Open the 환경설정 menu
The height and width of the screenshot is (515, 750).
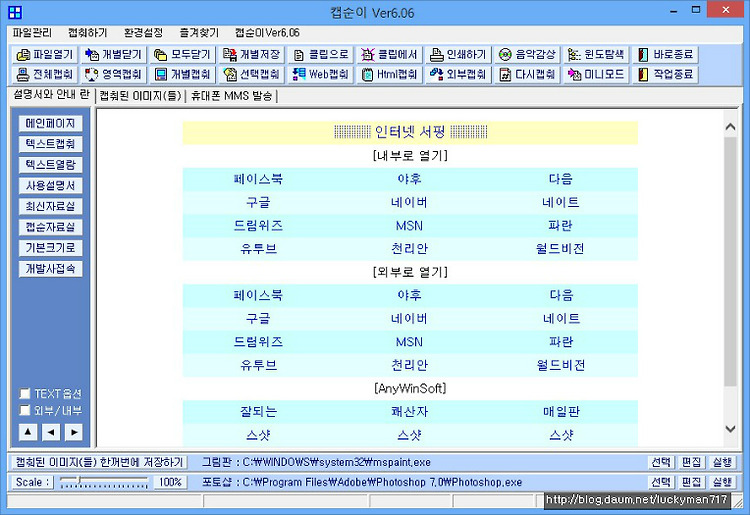[x=143, y=33]
